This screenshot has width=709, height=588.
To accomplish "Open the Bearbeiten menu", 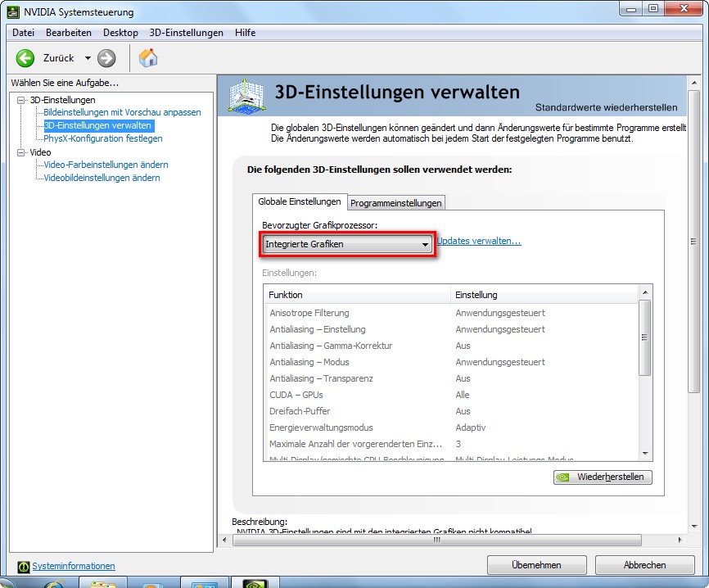I will click(x=69, y=33).
